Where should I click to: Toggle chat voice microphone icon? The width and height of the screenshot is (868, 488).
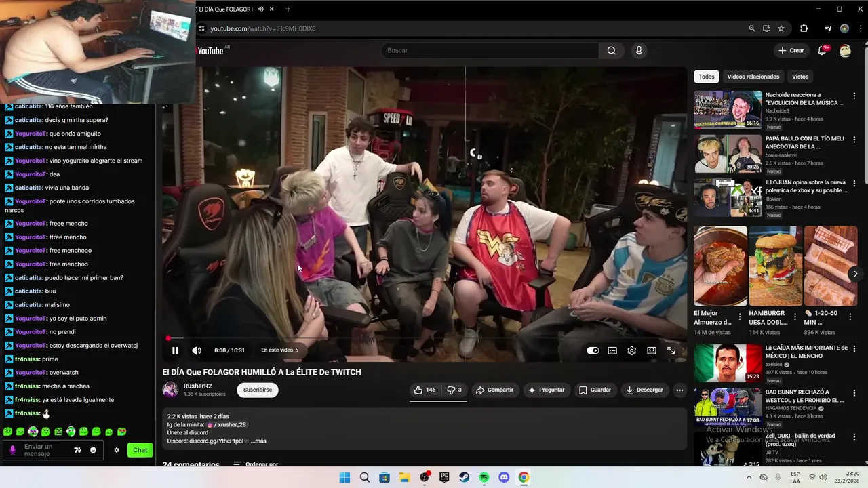(12, 450)
